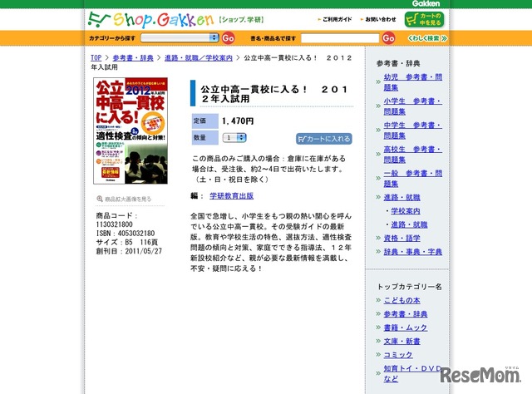Screen dimensions: 532x394
Task: Open 小学生 参考書・問題集 sidebar link
Action: pos(413,106)
